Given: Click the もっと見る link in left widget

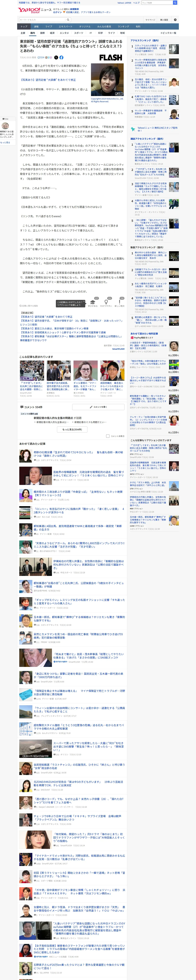Looking at the screenshot, I should [x=5, y=142].
